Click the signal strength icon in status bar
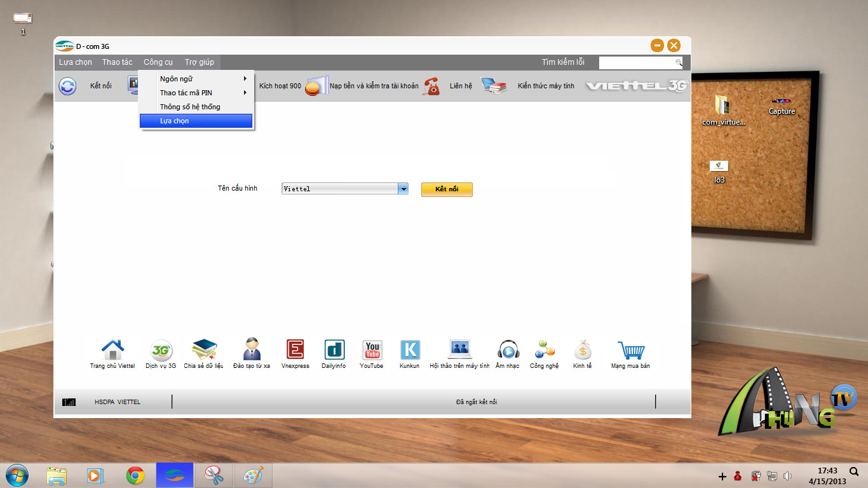The image size is (868, 488). click(x=69, y=402)
